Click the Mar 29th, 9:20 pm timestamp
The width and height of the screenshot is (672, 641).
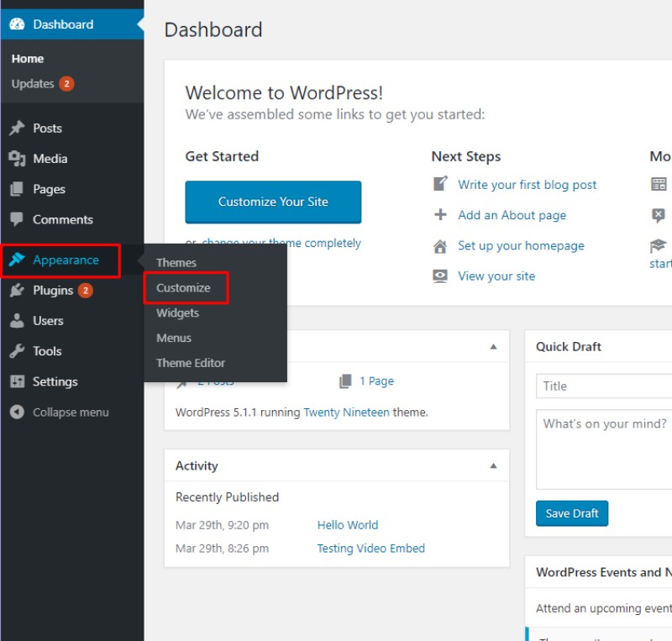click(222, 525)
